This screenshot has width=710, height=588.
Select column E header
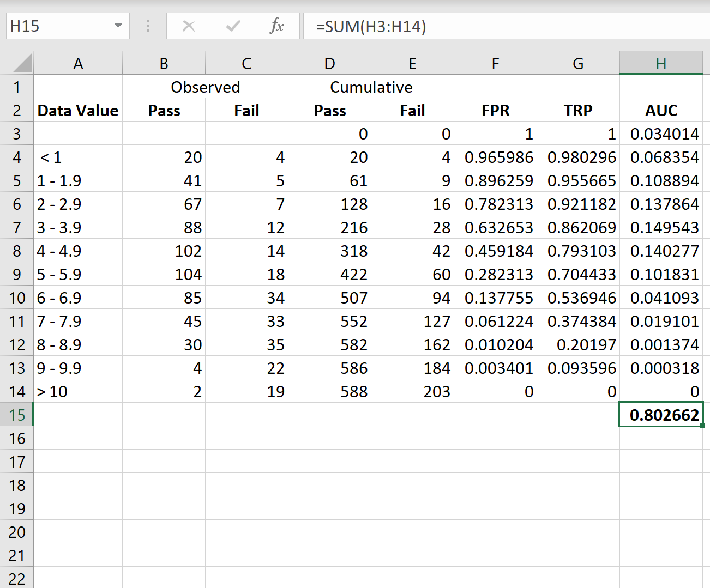[x=412, y=63]
